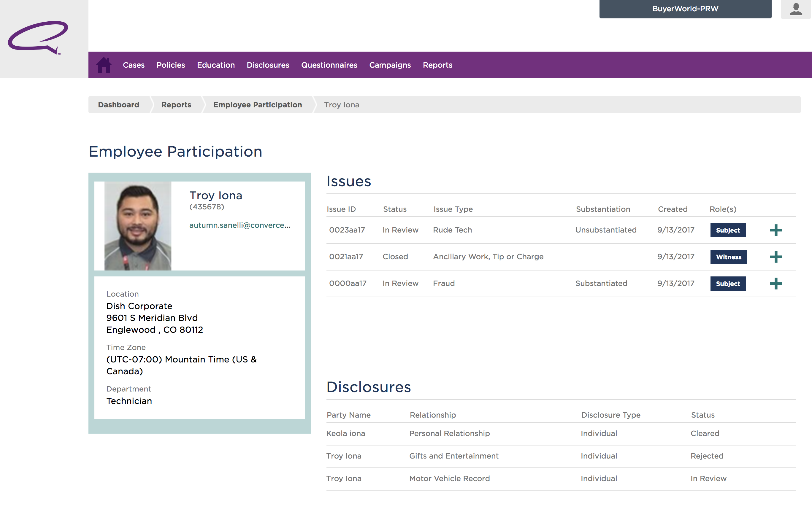Open the user profile icon
812x506 pixels.
point(796,9)
